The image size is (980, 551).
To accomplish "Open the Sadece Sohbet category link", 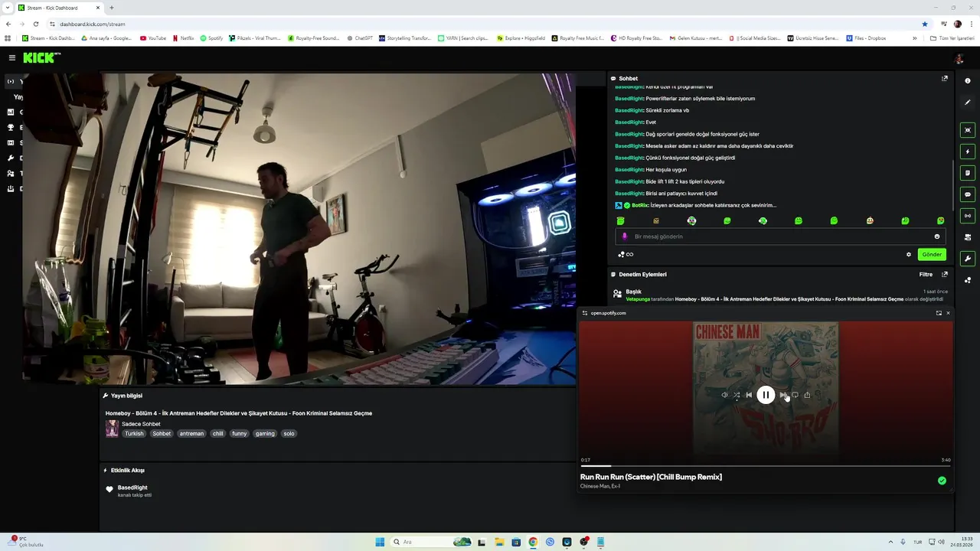I will [141, 424].
